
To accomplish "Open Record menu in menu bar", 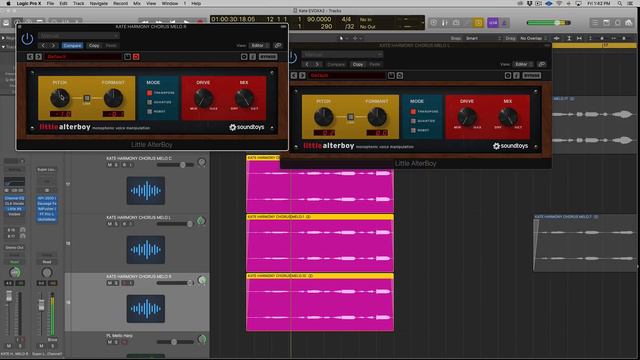I will tap(120, 3).
